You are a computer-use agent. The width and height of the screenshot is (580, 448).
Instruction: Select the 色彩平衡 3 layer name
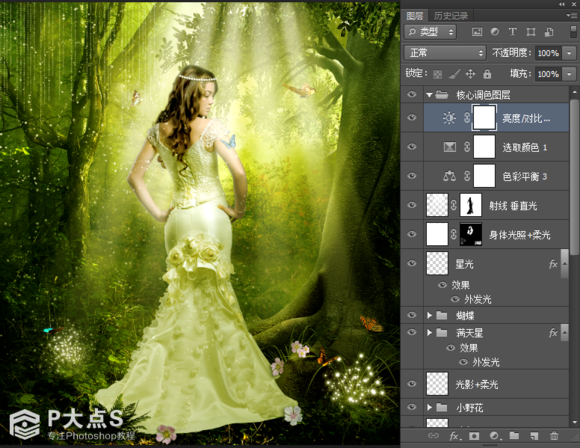(525, 176)
